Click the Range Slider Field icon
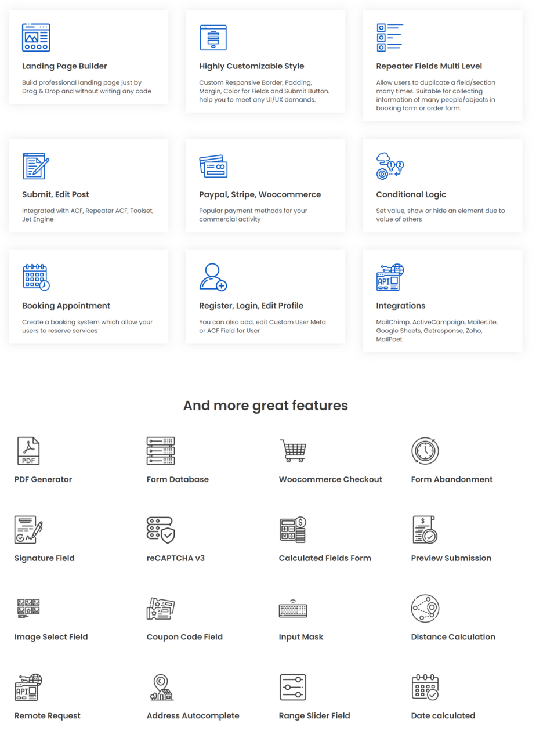This screenshot has width=536, height=756. (293, 688)
